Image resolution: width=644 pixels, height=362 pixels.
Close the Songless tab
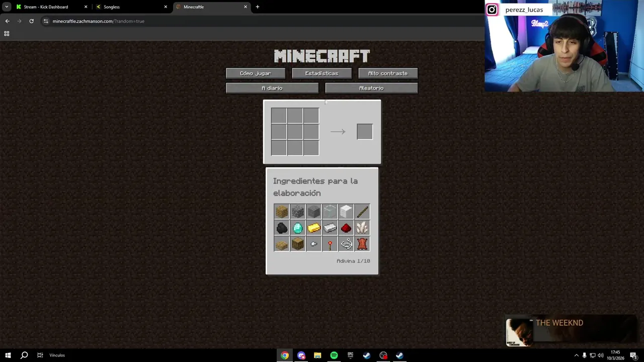tap(166, 7)
